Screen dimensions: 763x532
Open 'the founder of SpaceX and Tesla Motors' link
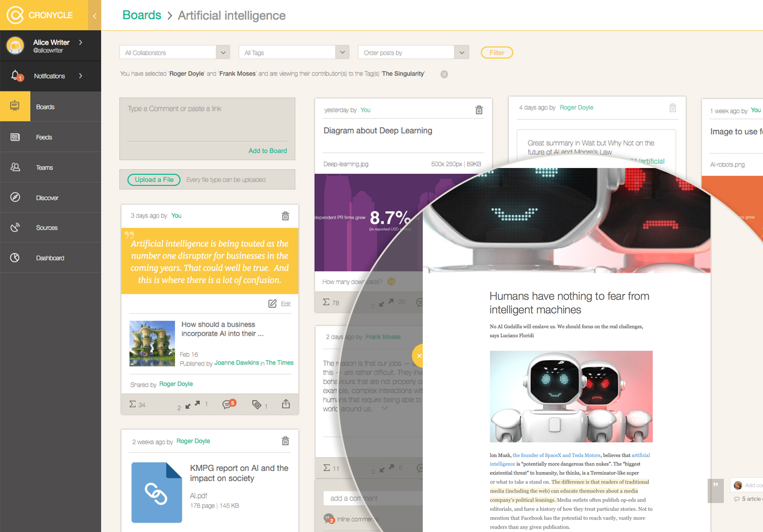556,455
